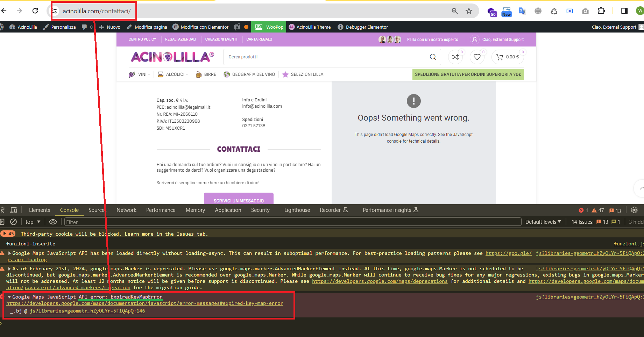Open the Extensions puzzle menu
Image resolution: width=644 pixels, height=337 pixels.
601,11
